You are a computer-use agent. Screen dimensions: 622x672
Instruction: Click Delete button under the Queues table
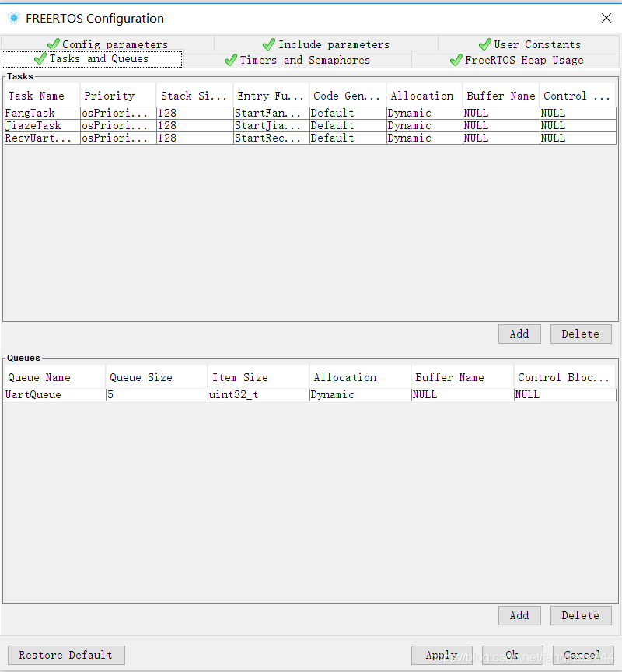tap(581, 615)
